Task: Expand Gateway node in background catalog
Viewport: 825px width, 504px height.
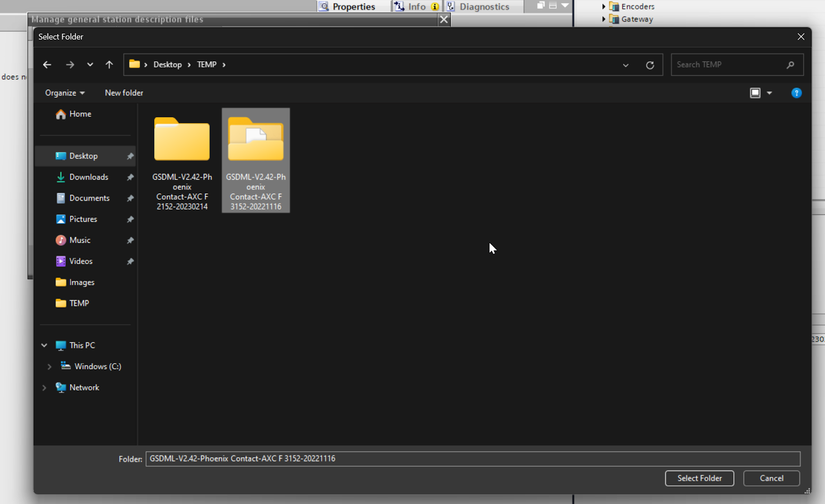Action: [x=604, y=19]
